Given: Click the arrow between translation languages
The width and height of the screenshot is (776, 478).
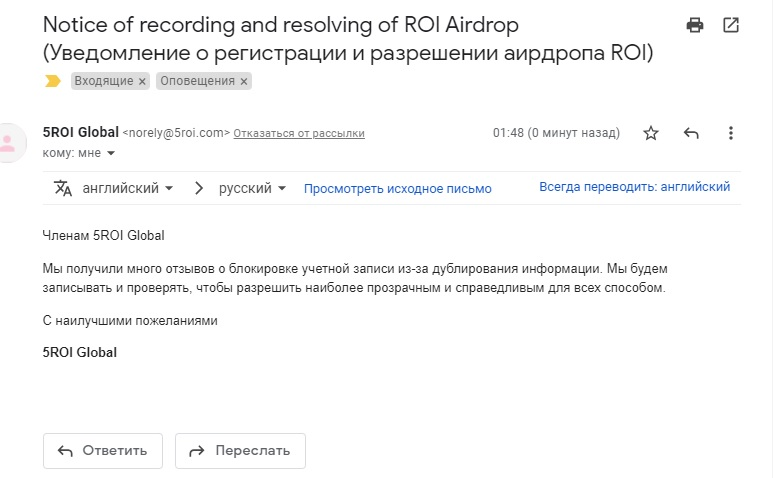Looking at the screenshot, I should (199, 188).
